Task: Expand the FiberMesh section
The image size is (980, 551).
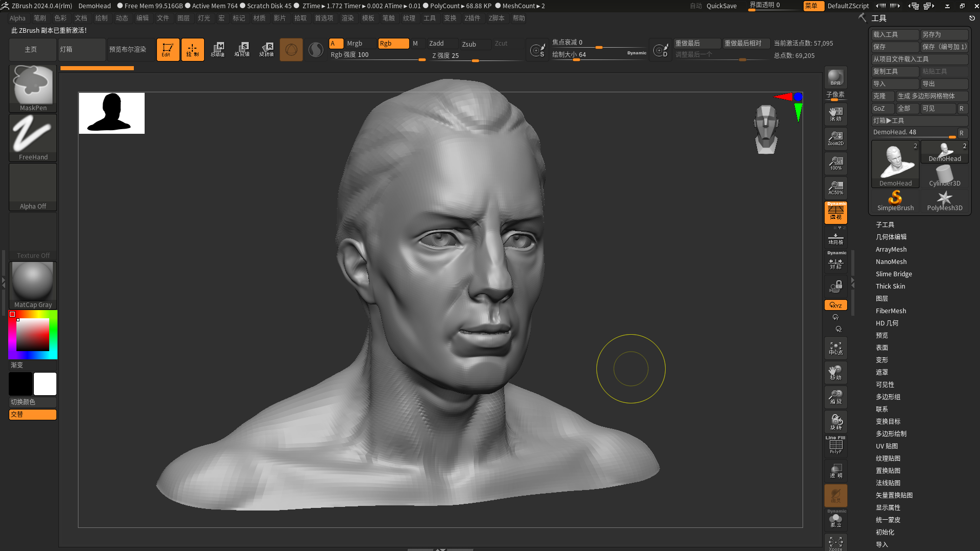Action: tap(891, 311)
